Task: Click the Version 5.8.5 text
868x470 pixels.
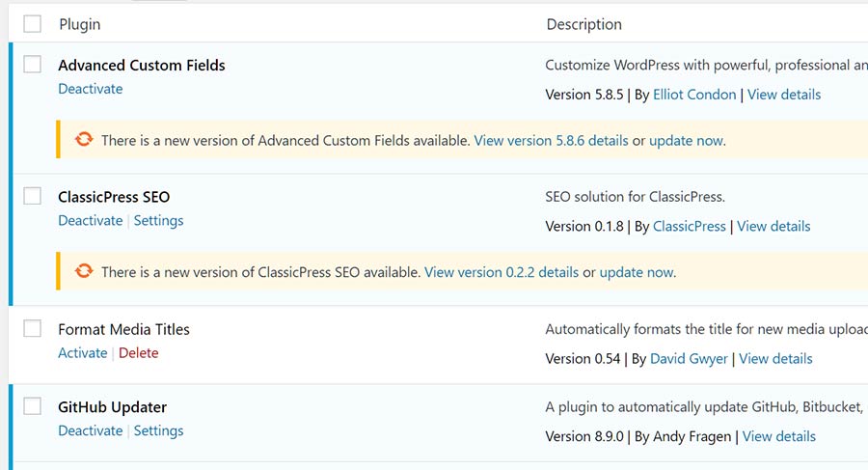Action: point(584,95)
